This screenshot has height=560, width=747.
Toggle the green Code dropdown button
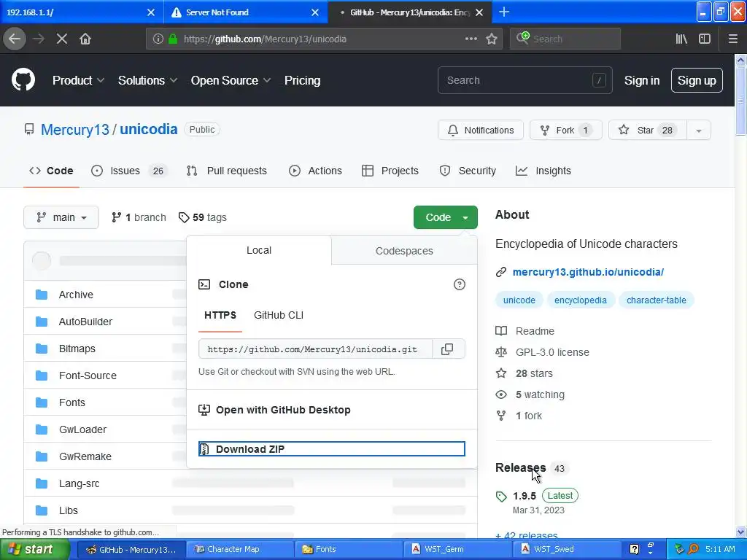[446, 217]
